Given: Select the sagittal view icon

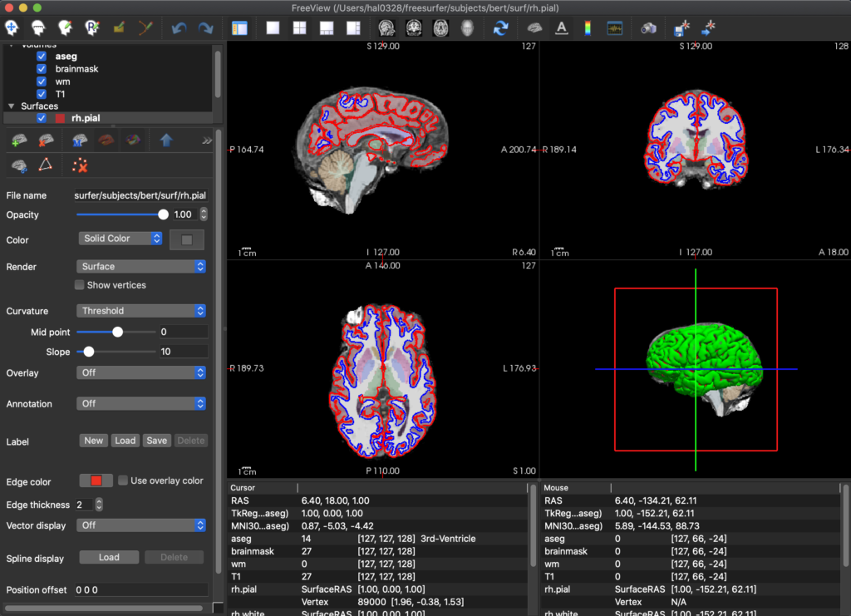Looking at the screenshot, I should [x=386, y=28].
